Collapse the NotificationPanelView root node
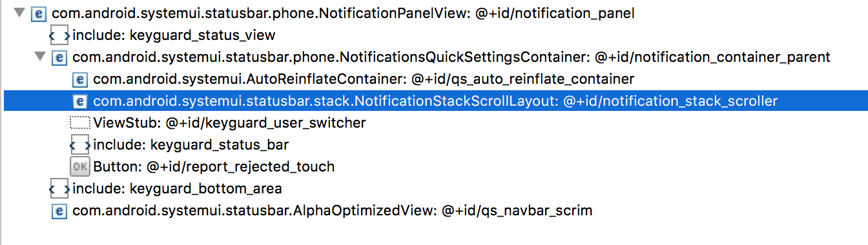Viewport: 868px width, 245px height. point(19,13)
